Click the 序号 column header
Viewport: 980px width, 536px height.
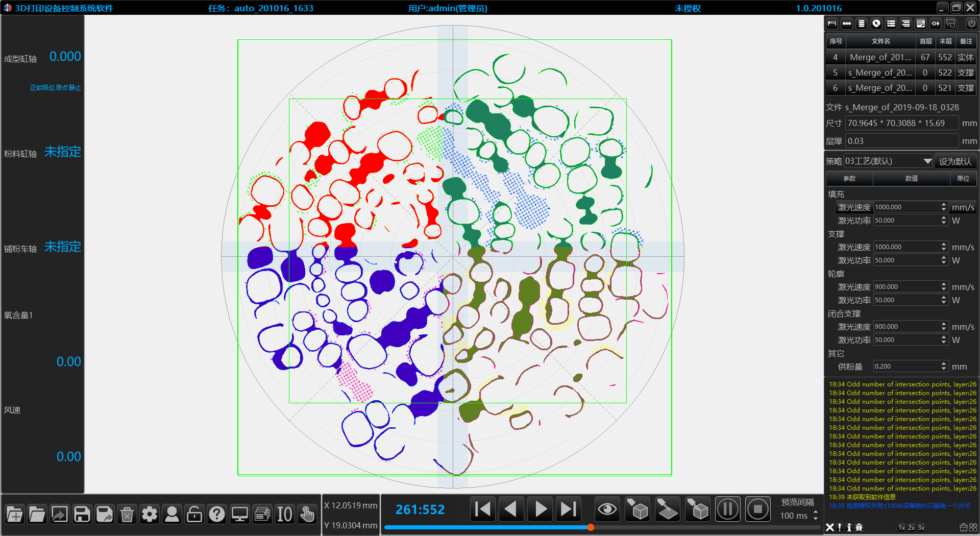836,41
